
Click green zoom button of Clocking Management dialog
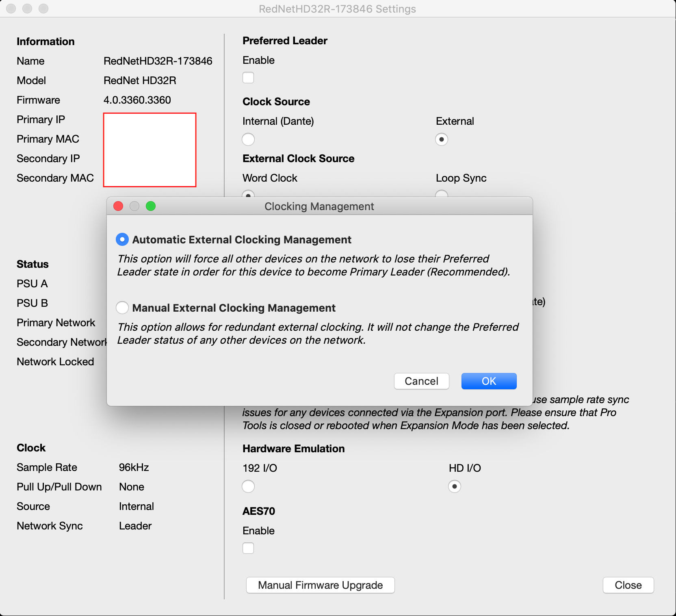pyautogui.click(x=151, y=206)
